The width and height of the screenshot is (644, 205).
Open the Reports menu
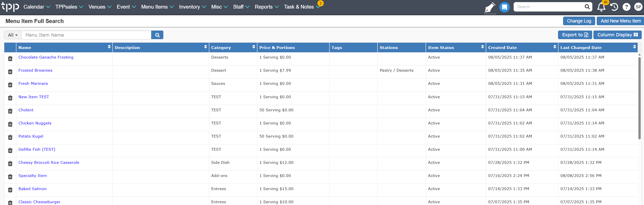[x=267, y=7]
